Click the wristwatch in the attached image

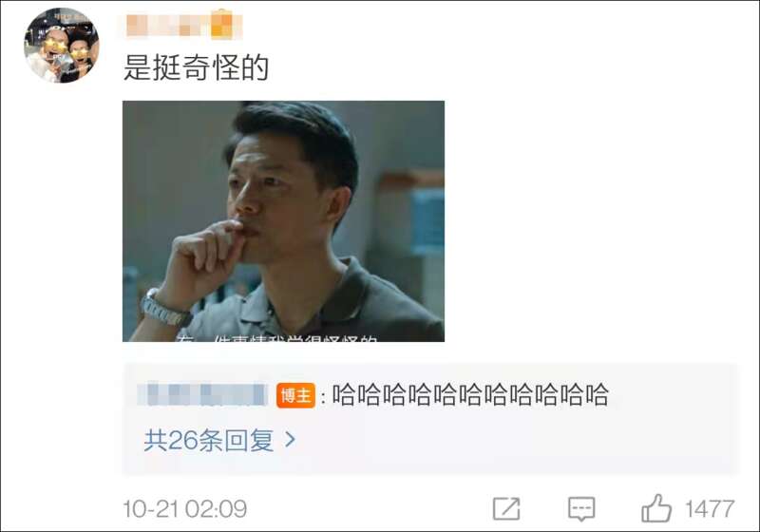point(162,308)
